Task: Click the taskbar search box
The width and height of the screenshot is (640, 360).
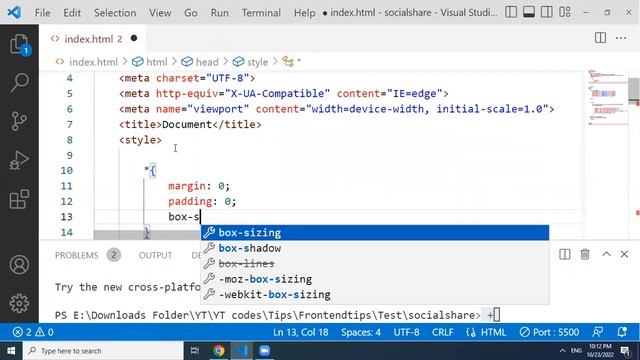Action: tap(103, 351)
